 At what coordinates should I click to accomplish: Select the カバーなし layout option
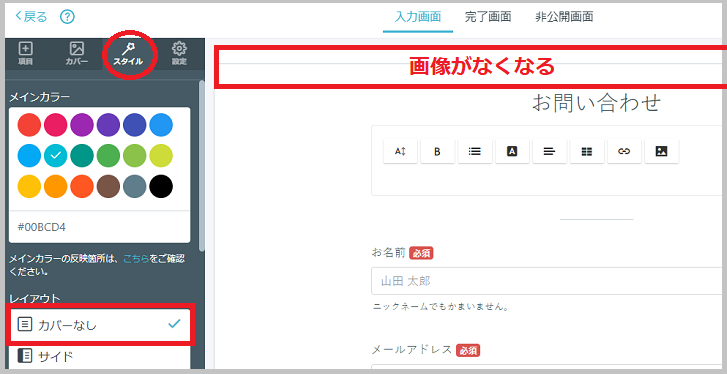point(99,324)
